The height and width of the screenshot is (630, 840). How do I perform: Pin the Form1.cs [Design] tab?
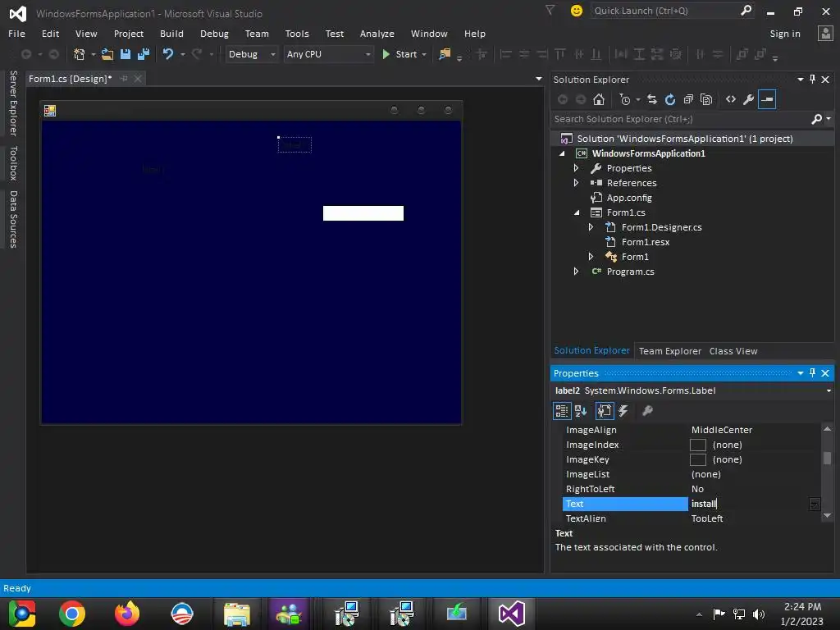(124, 79)
